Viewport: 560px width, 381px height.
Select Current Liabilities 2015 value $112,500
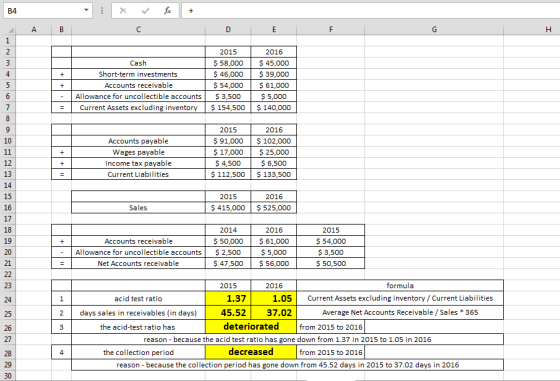point(228,174)
